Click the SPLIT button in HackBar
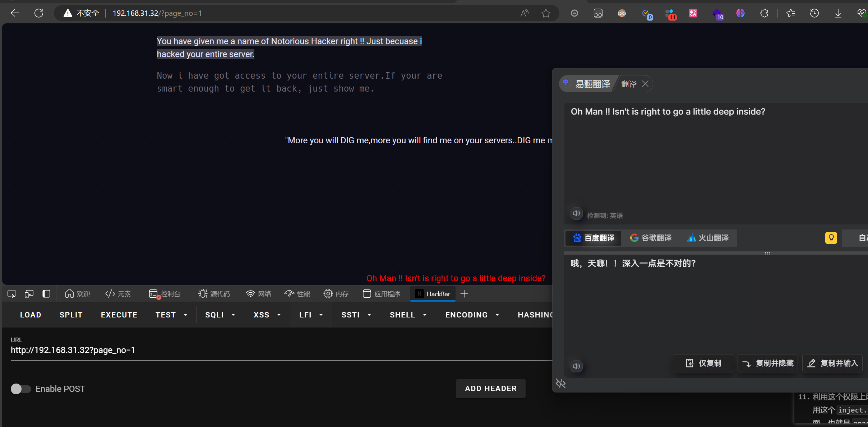Image resolution: width=868 pixels, height=427 pixels. pyautogui.click(x=71, y=315)
